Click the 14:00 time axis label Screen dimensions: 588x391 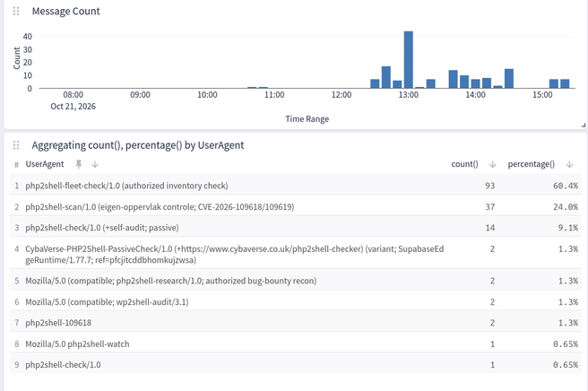pyautogui.click(x=475, y=94)
